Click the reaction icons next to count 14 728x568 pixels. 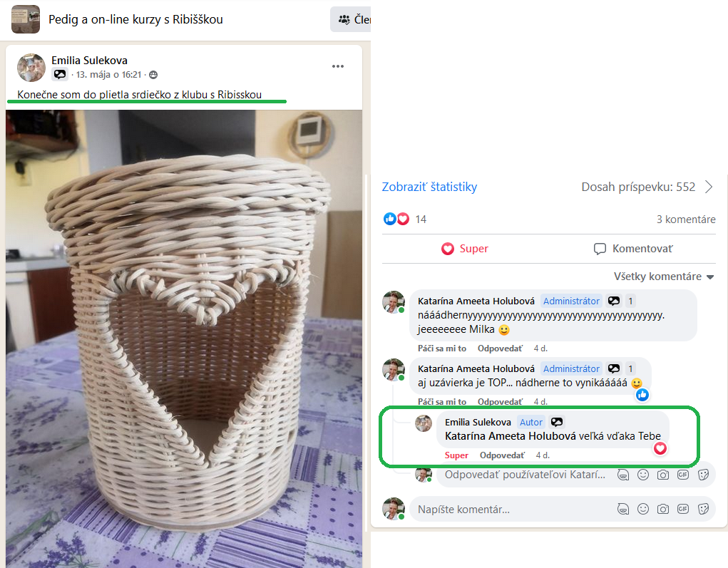[x=396, y=219]
